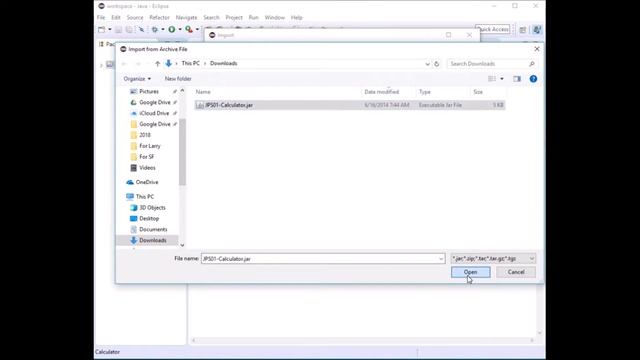
Task: Expand the File name combo box dropdown
Action: click(x=441, y=259)
